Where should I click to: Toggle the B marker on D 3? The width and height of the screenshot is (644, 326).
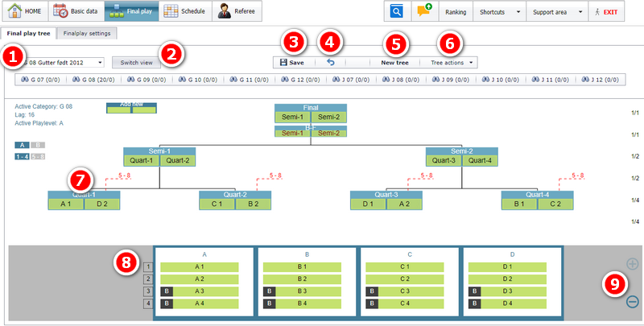click(x=475, y=292)
